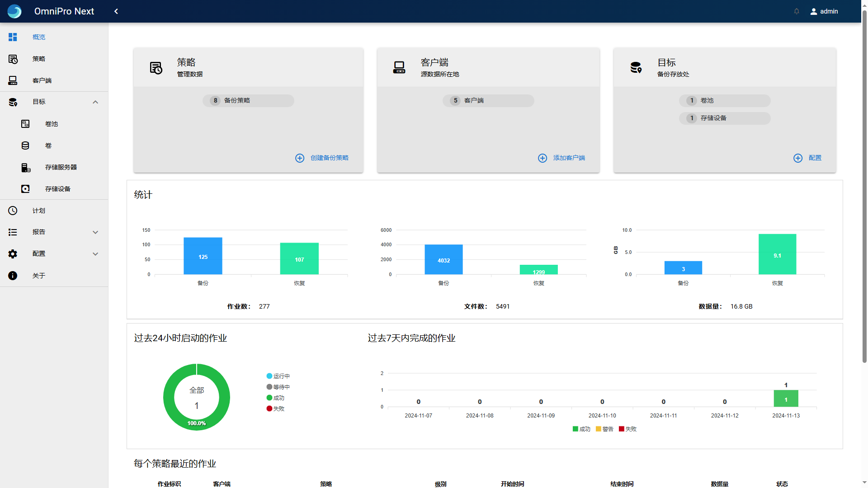Image resolution: width=868 pixels, height=488 pixels.
Task: Collapse sidebar with the left chevron
Action: click(x=116, y=11)
